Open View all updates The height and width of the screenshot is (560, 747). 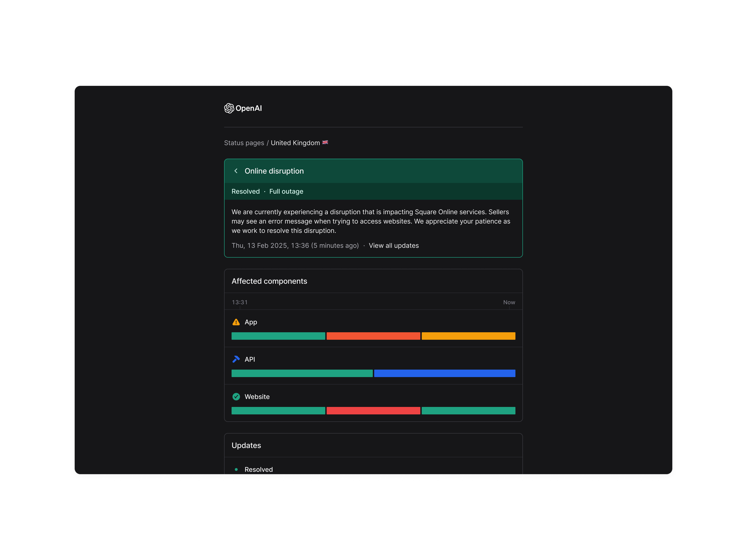click(394, 245)
